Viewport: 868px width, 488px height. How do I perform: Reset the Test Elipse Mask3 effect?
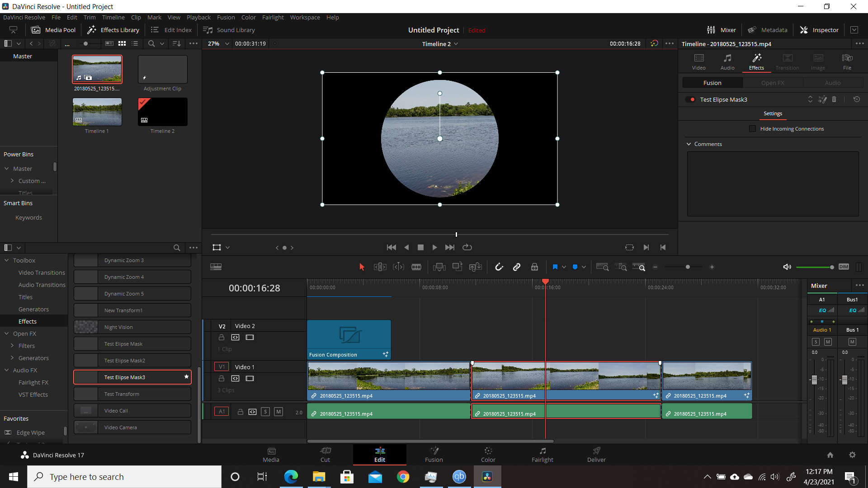click(x=857, y=99)
